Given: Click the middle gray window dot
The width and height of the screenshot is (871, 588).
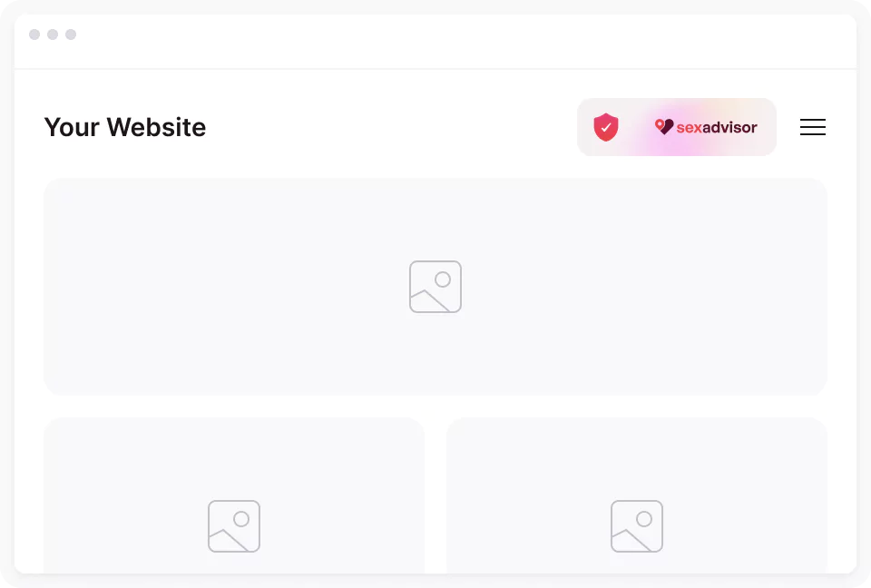Looking at the screenshot, I should pos(53,34).
